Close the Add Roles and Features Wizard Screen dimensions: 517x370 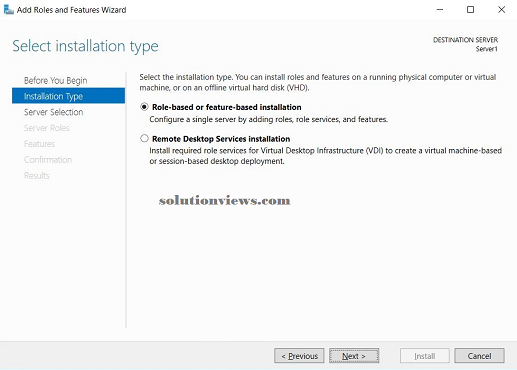coord(501,10)
